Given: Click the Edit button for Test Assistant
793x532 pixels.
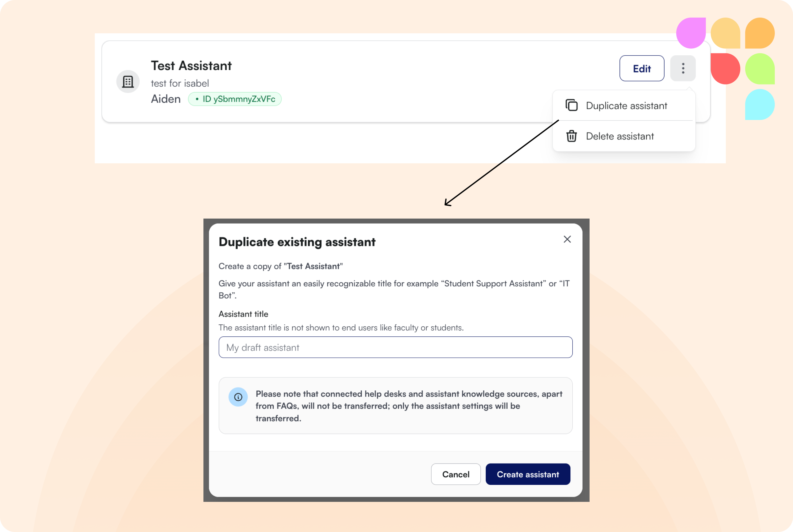Looking at the screenshot, I should click(641, 68).
